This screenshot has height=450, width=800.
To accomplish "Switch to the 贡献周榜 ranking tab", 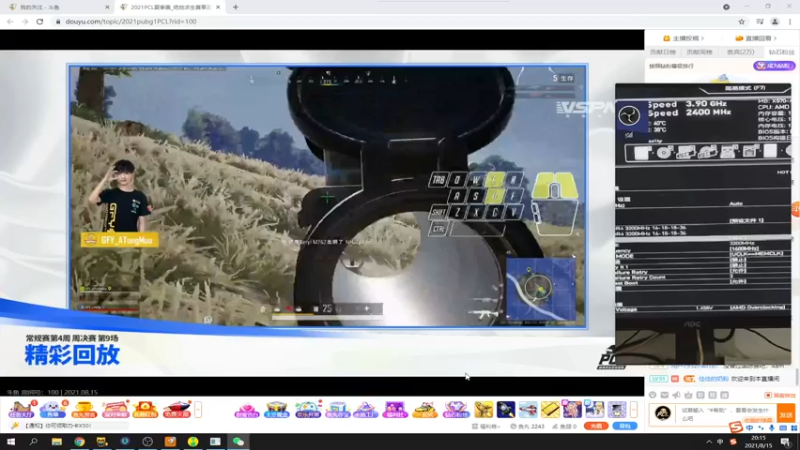I will 699,52.
